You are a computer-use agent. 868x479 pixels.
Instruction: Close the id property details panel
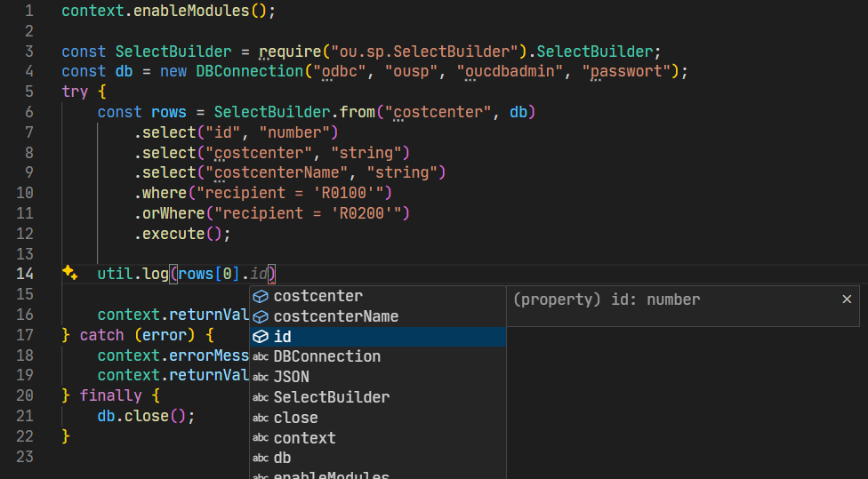[847, 299]
